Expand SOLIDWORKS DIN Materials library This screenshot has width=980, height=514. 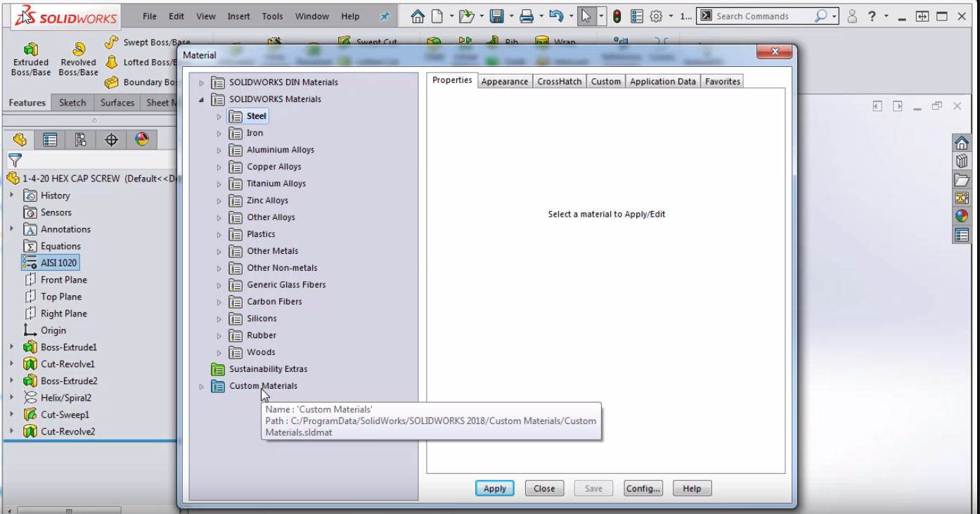201,83
